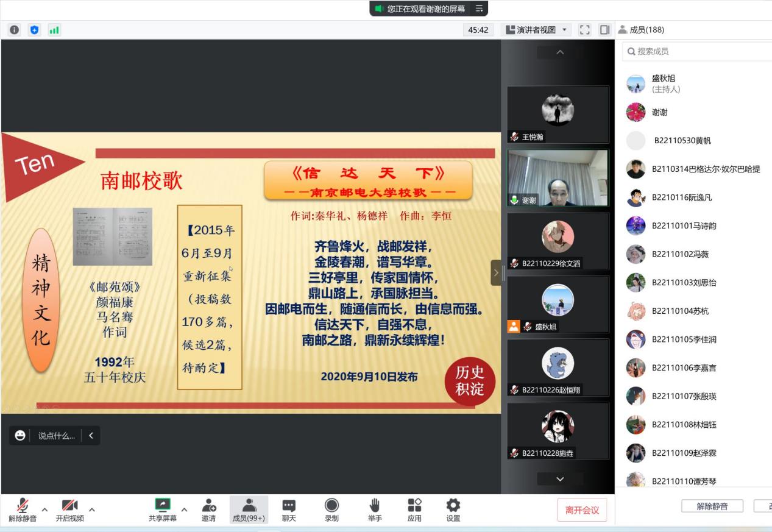Open the 聊天 chat panel

click(x=289, y=510)
